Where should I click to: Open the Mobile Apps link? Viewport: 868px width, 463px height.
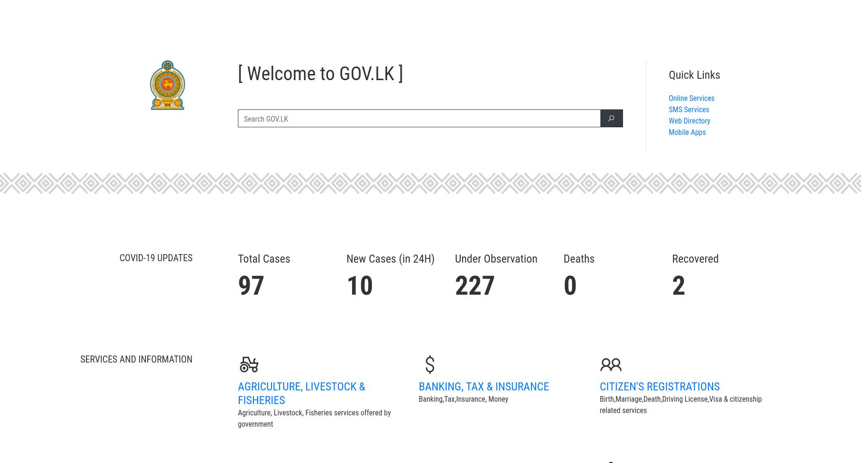click(687, 132)
